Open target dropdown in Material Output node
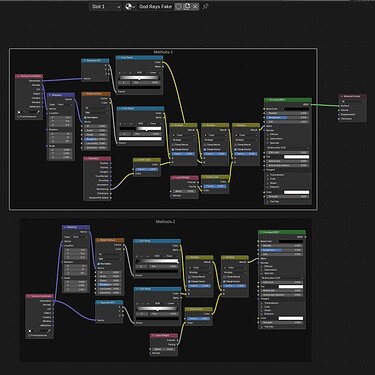Screen dimensions: 375x375 coord(353,101)
